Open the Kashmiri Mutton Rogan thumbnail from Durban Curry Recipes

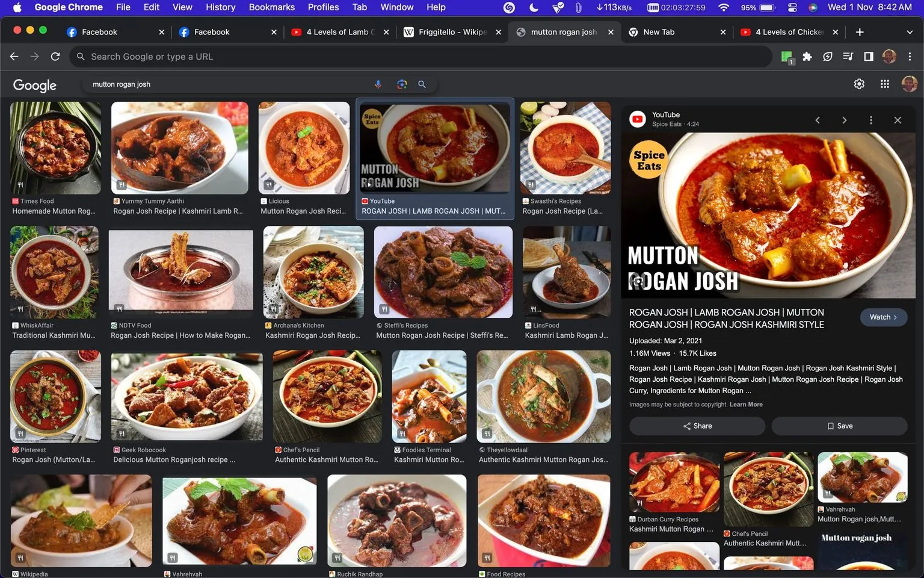674,482
